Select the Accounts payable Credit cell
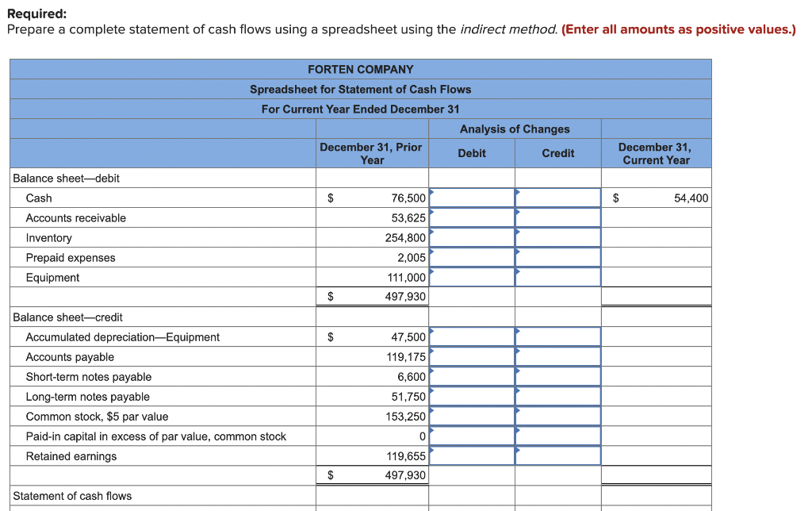812x511 pixels. [x=557, y=356]
